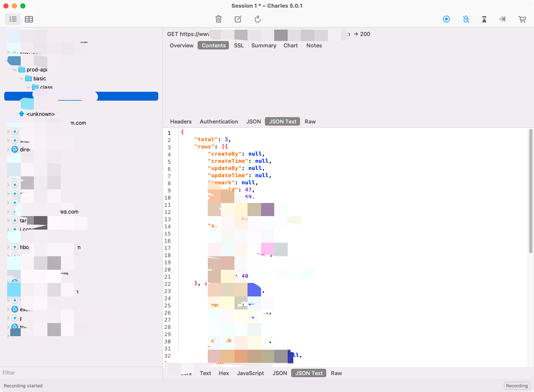
Task: Click the "rows" line in JSON
Action: pos(211,147)
